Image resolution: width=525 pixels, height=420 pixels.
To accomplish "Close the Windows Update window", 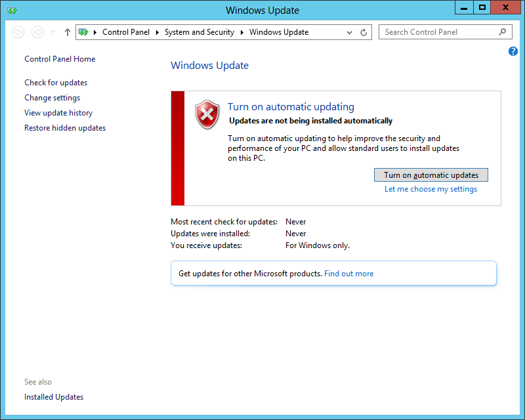I will [505, 7].
